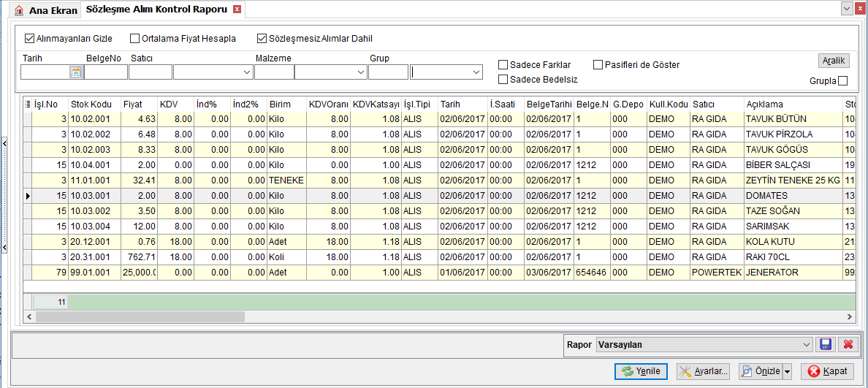Click the Satıcı code input field
The image size is (868, 388).
point(151,72)
